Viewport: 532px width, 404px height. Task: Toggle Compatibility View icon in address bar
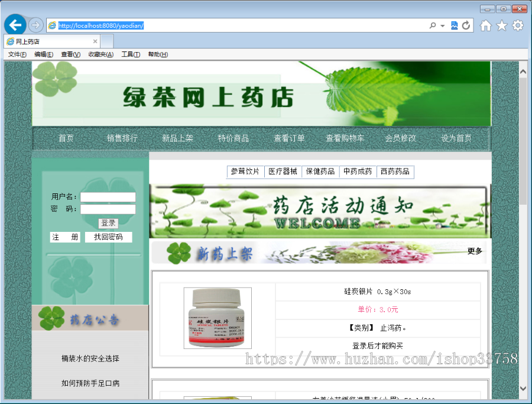click(453, 25)
